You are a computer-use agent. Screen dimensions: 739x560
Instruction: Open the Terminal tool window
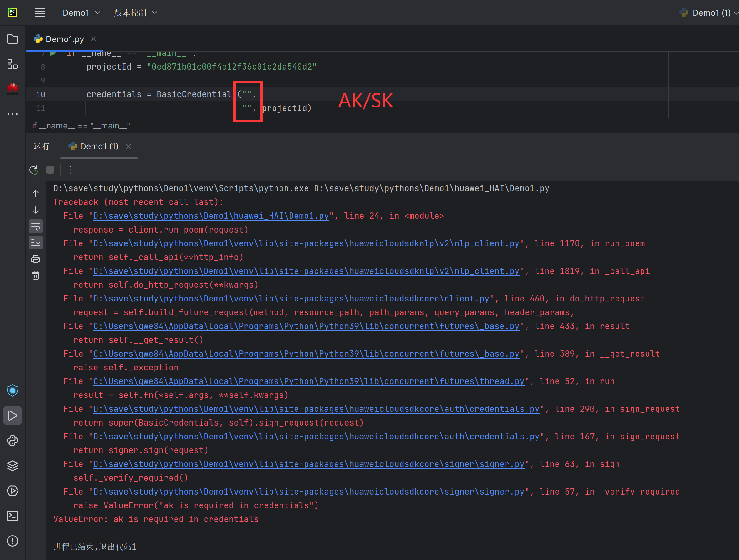[12, 516]
